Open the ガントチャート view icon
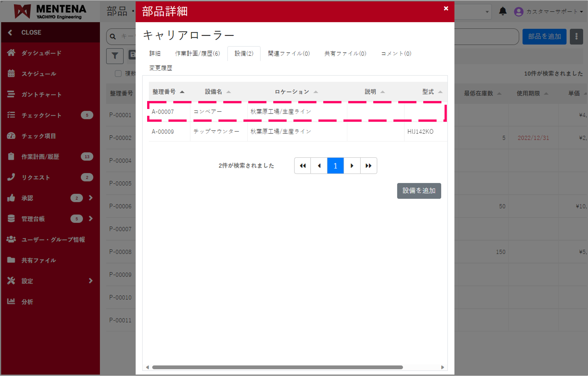Screen dimensions: 588x376 pos(11,94)
